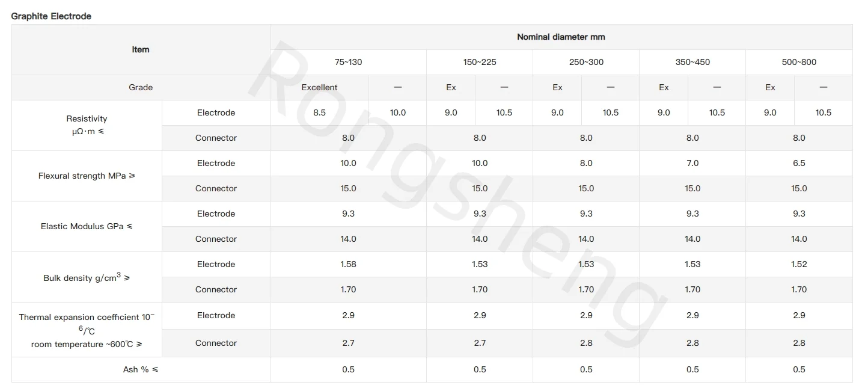This screenshot has width=868, height=391.
Task: Click the Flexural strength MPa row label
Action: (87, 176)
